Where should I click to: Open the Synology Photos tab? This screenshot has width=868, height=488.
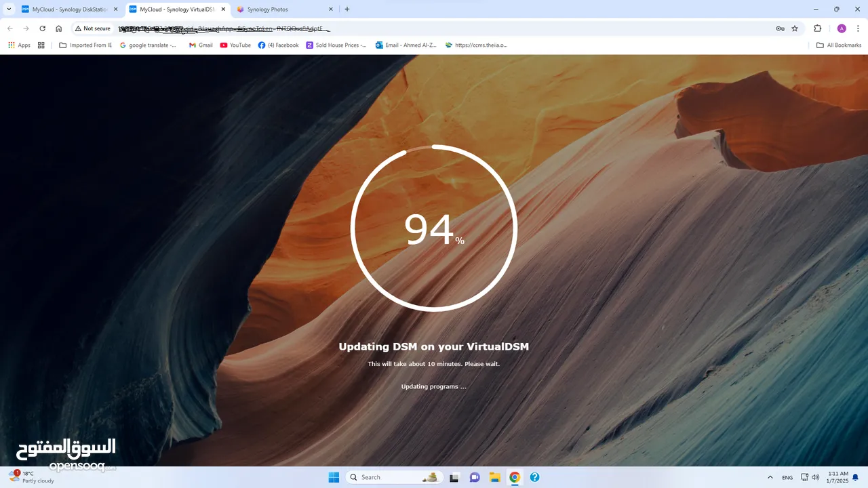[x=285, y=9]
